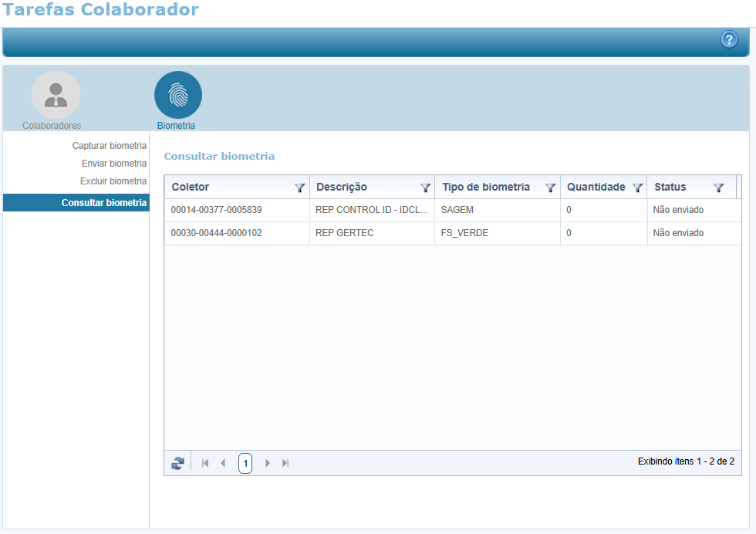Open filter for Descrição column
The image size is (756, 534).
(425, 188)
